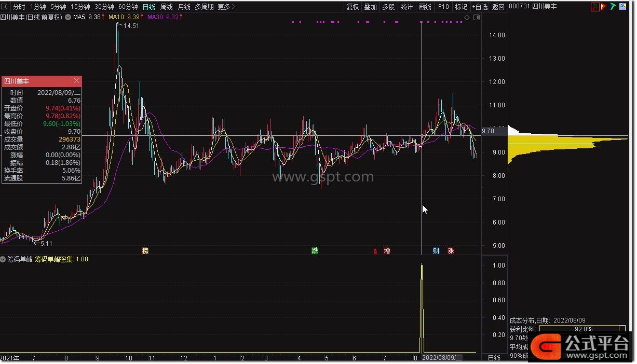The image size is (637, 364).
Task: Click the 换手率 5.06% value in tooltip
Action: [x=71, y=171]
